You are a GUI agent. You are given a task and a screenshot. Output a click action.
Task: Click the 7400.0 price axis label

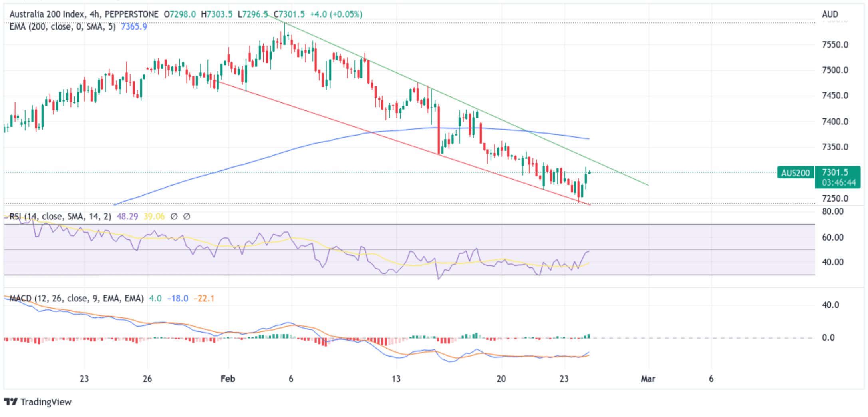coord(835,122)
